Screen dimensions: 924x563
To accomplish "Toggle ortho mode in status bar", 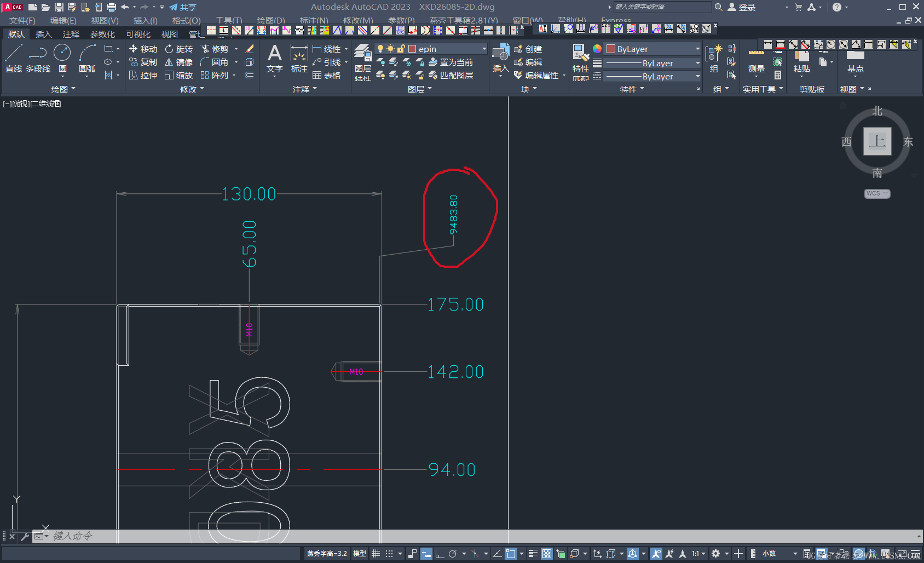I will (439, 554).
